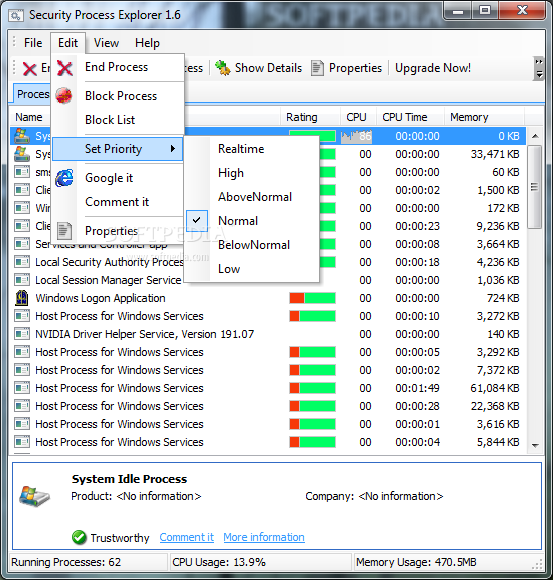Open toolbar overflow chevron
The height and width of the screenshot is (580, 553).
539,68
